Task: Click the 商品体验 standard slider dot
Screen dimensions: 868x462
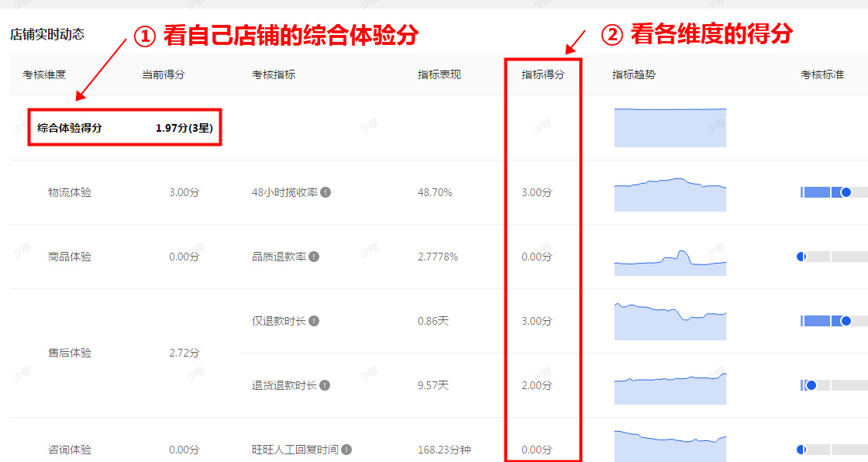Action: tap(801, 257)
